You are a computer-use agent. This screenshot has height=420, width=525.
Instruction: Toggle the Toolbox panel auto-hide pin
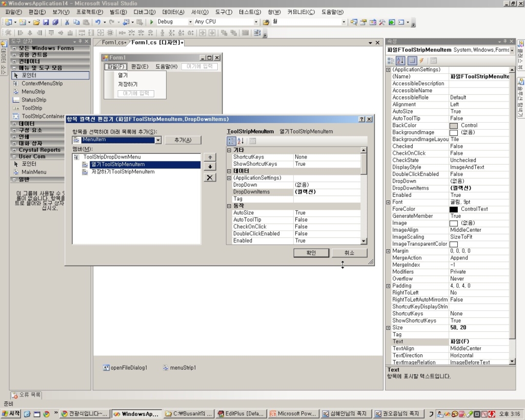coord(80,41)
